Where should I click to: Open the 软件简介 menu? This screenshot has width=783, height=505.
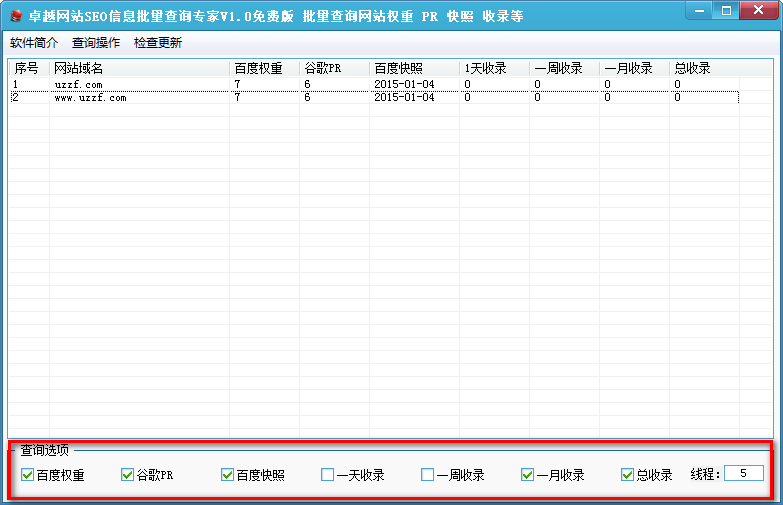[34, 43]
